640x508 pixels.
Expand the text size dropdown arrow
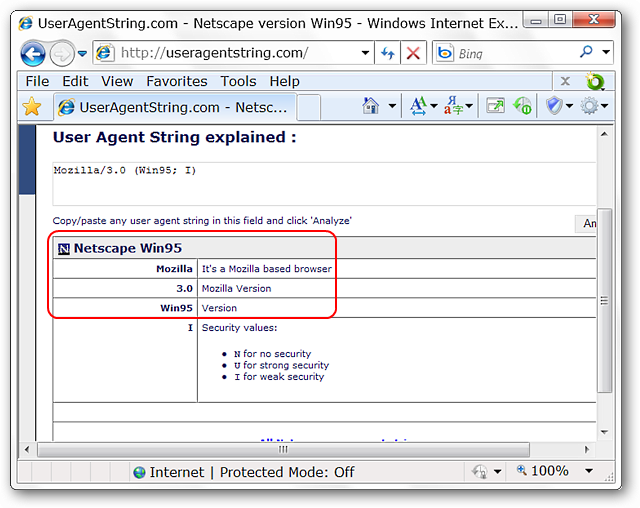pyautogui.click(x=434, y=106)
